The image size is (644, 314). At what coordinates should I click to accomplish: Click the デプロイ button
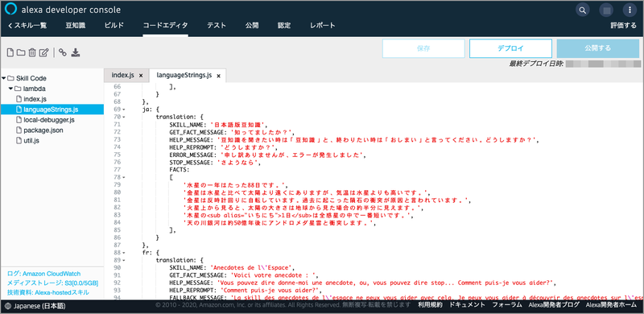coord(510,48)
